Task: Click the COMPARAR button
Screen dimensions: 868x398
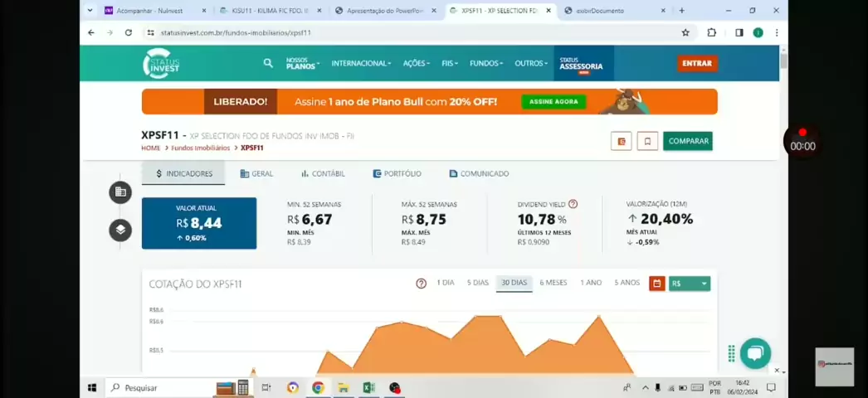Action: (x=688, y=141)
